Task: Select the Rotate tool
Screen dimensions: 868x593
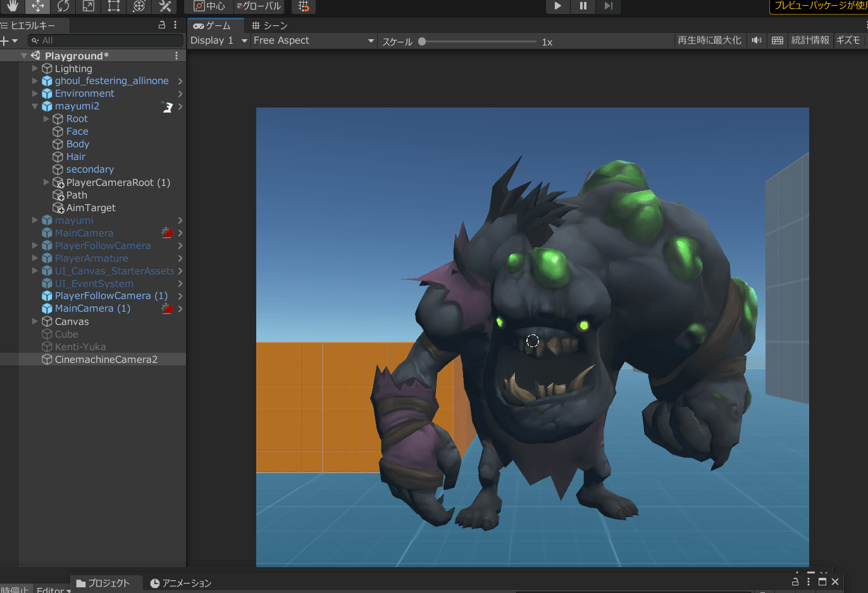Action: (x=63, y=6)
